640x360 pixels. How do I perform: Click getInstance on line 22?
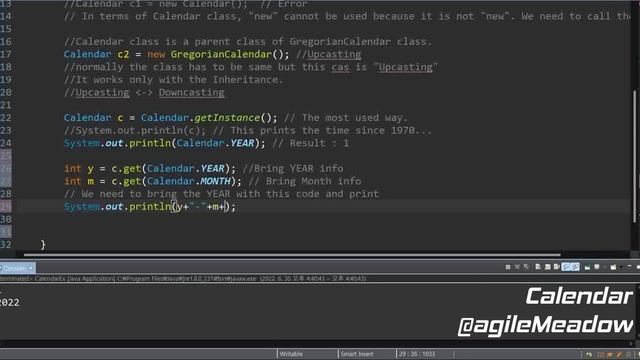[x=227, y=118]
